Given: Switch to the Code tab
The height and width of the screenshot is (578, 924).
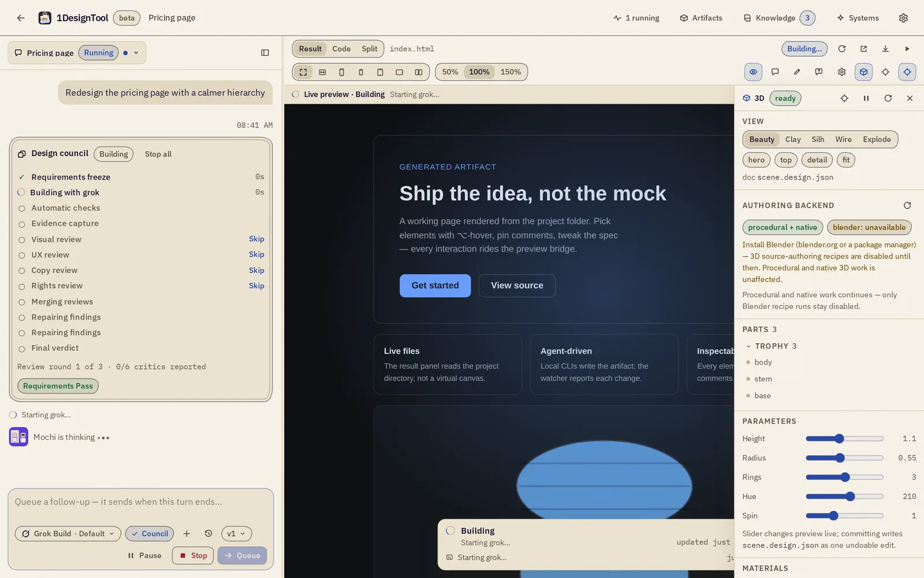Looking at the screenshot, I should point(341,49).
